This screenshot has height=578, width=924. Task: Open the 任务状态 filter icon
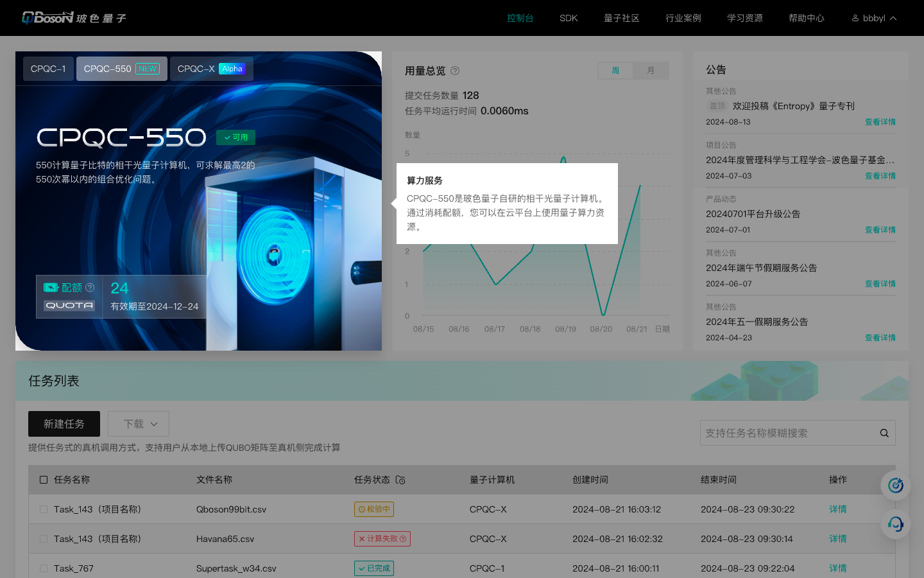click(400, 480)
